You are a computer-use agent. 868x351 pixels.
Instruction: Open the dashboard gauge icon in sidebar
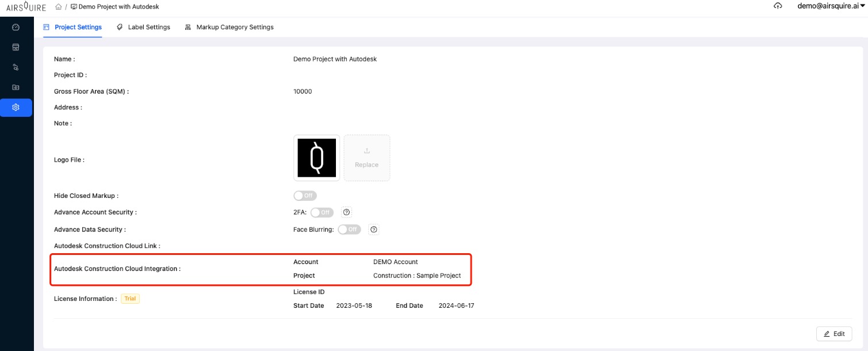[16, 27]
